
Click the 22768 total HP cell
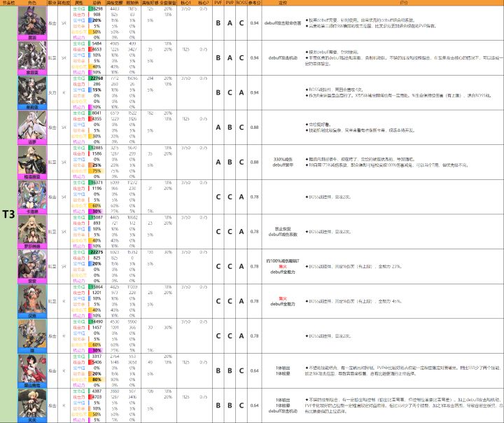pyautogui.click(x=97, y=78)
